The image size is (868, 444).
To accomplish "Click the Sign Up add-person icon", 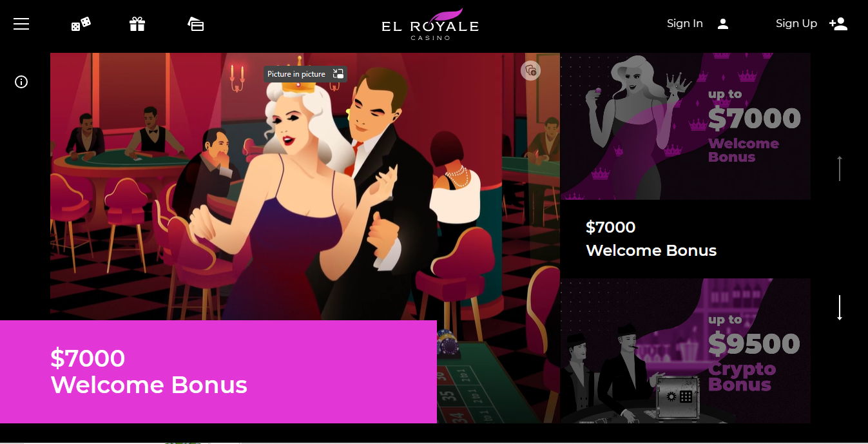I will pos(838,24).
